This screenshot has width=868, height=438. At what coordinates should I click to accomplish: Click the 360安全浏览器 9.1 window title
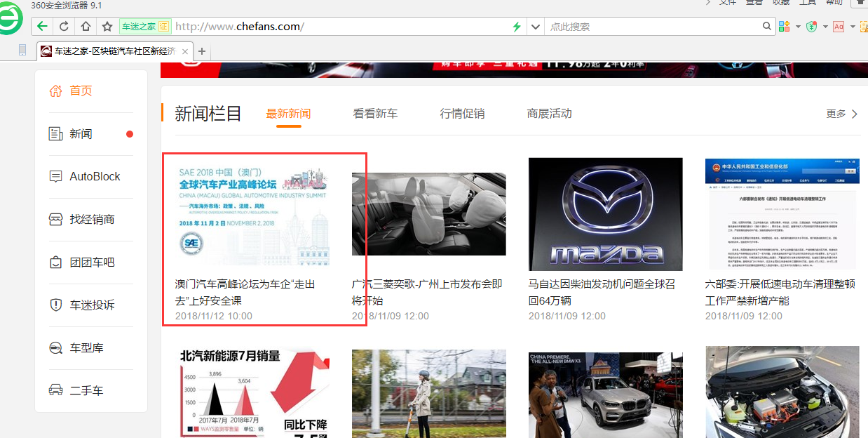[x=67, y=5]
